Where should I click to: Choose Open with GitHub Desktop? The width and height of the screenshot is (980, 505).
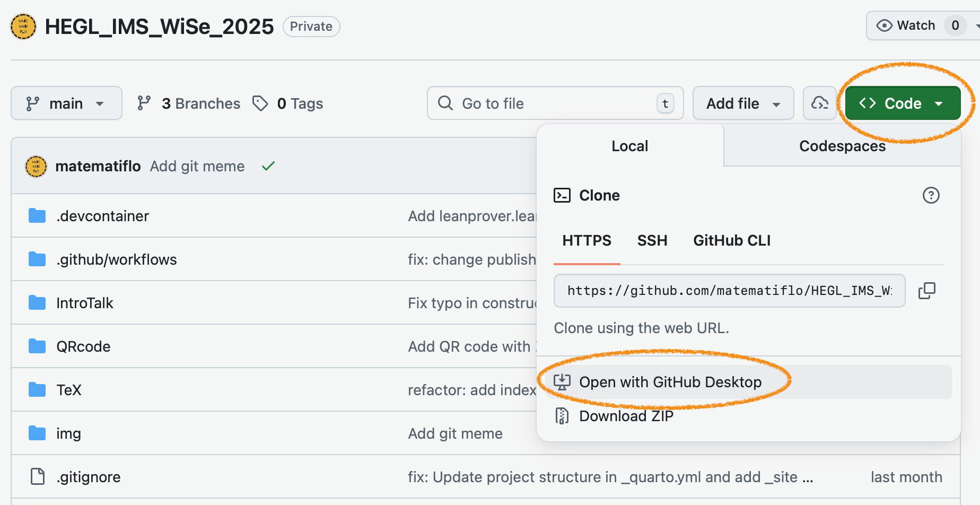pyautogui.click(x=670, y=382)
